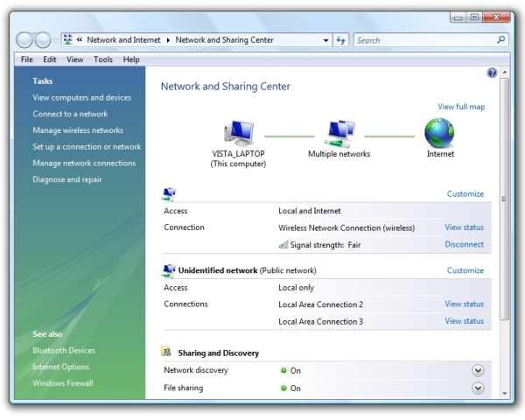View status of Local Area Connection 3
525x420 pixels.
pyautogui.click(x=464, y=321)
